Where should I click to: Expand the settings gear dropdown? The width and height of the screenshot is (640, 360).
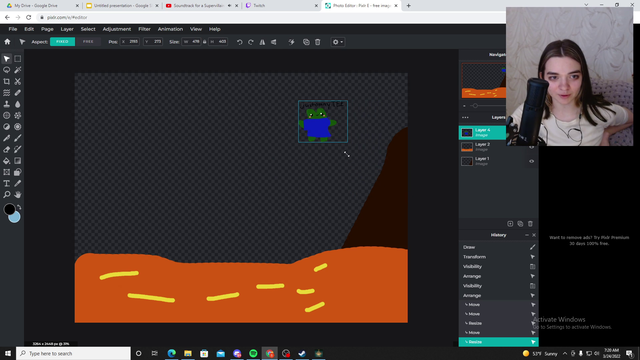[338, 42]
